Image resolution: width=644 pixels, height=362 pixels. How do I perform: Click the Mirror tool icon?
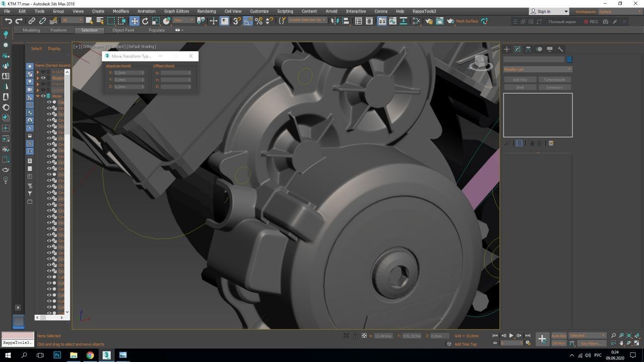click(335, 21)
